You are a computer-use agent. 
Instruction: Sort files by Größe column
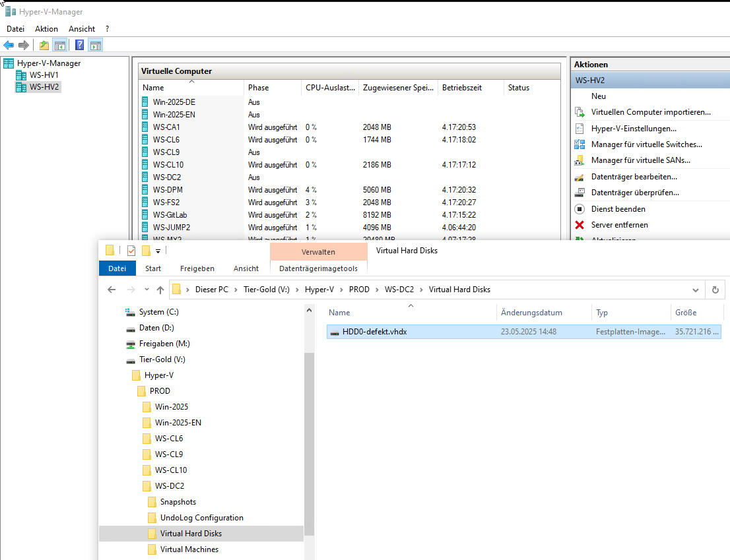[696, 313]
